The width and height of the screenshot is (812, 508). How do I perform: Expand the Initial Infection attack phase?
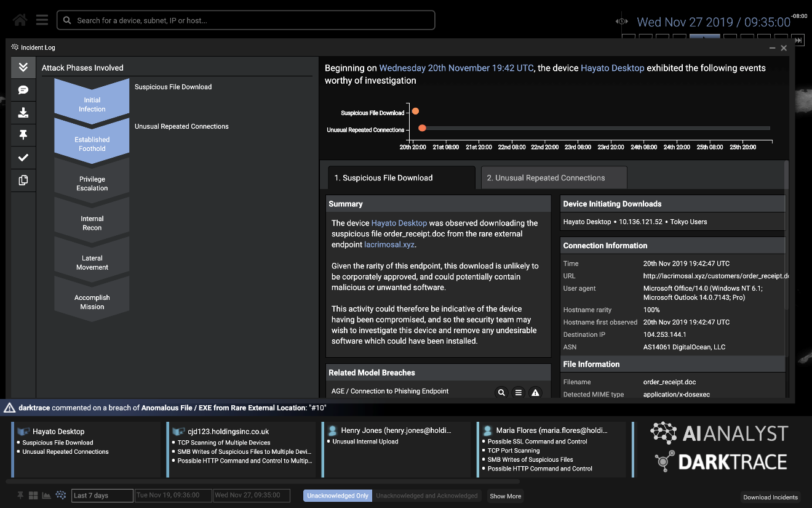click(92, 104)
